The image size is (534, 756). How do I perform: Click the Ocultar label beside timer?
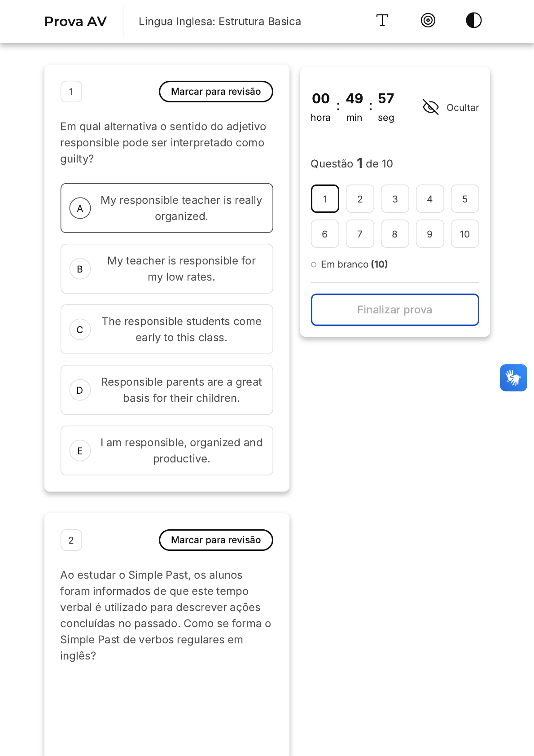[x=463, y=108]
